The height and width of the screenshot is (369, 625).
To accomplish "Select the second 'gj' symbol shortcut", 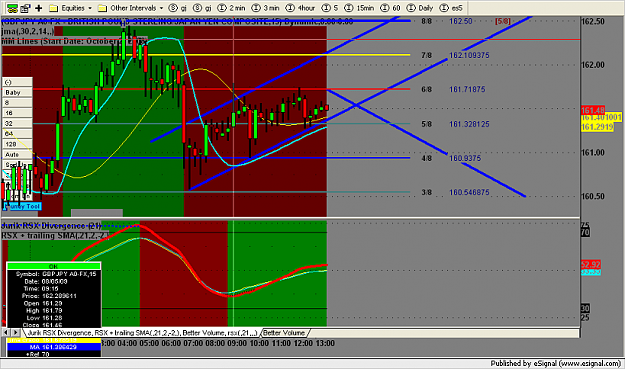I will (202, 8).
